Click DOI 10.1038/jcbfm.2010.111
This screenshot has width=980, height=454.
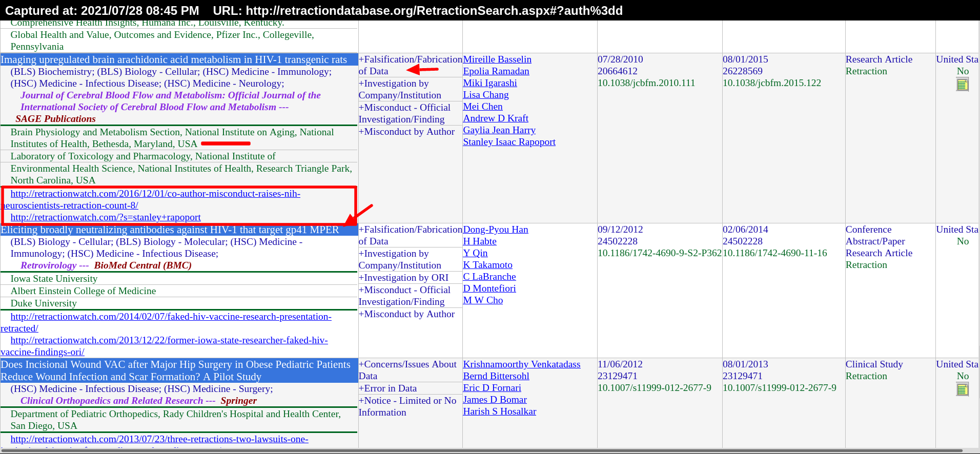[x=646, y=83]
